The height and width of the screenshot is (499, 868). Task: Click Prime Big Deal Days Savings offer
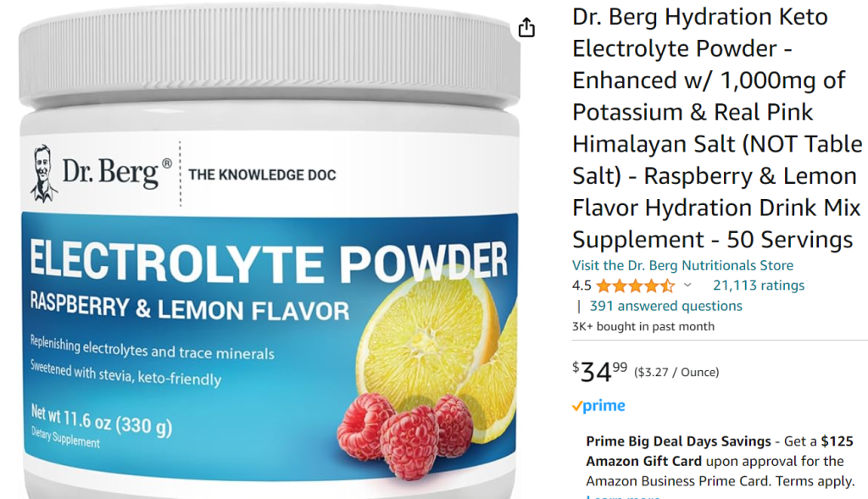[678, 441]
